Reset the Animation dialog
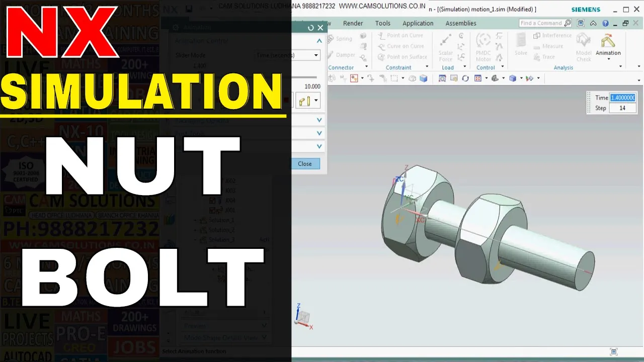This screenshot has height=362, width=644. point(310,28)
